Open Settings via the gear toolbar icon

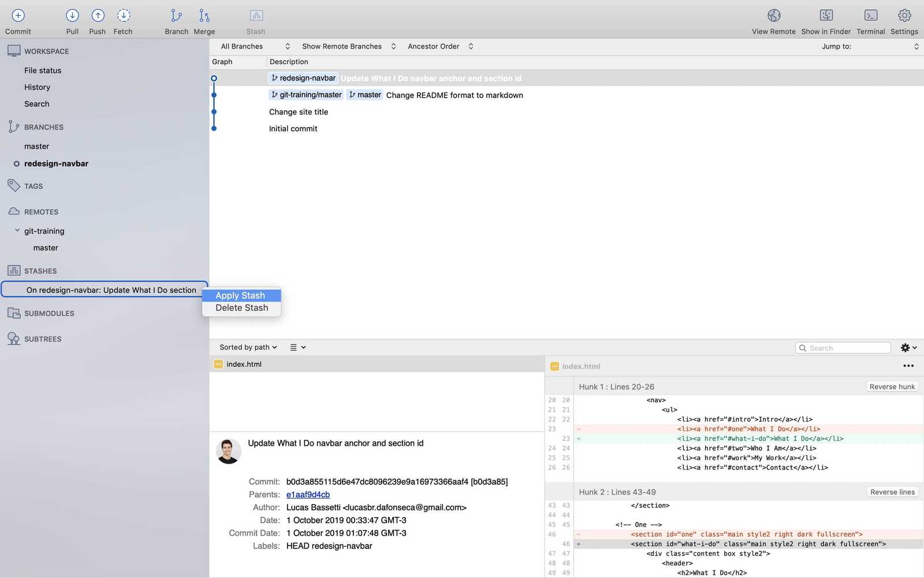(904, 16)
